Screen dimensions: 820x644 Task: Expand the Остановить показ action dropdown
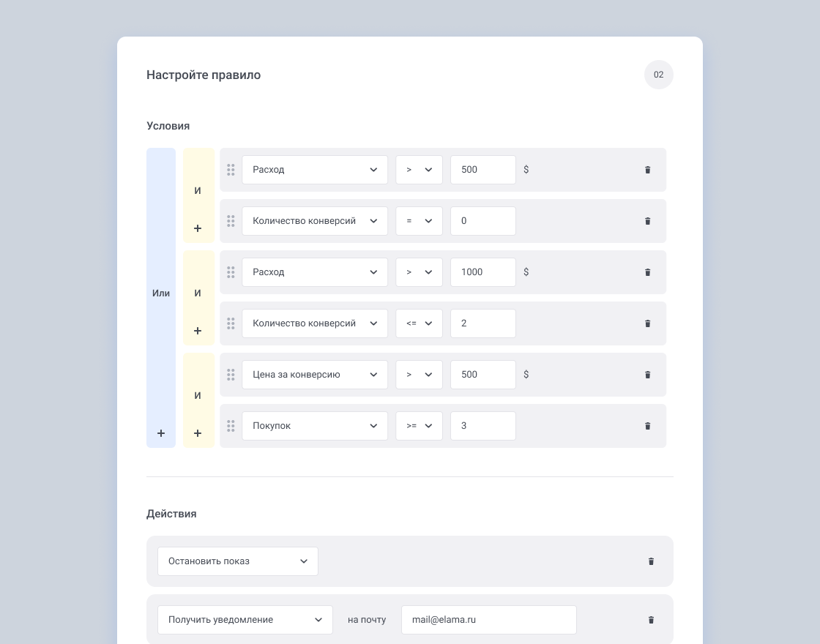(x=238, y=561)
